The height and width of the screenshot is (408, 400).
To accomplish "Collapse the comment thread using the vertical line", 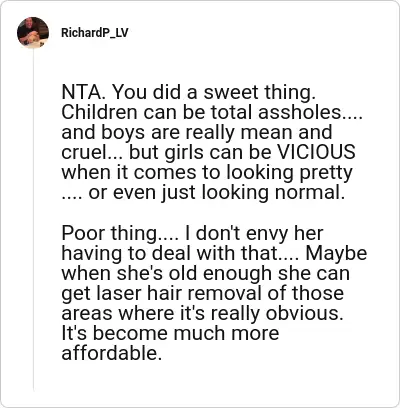I will point(34,220).
